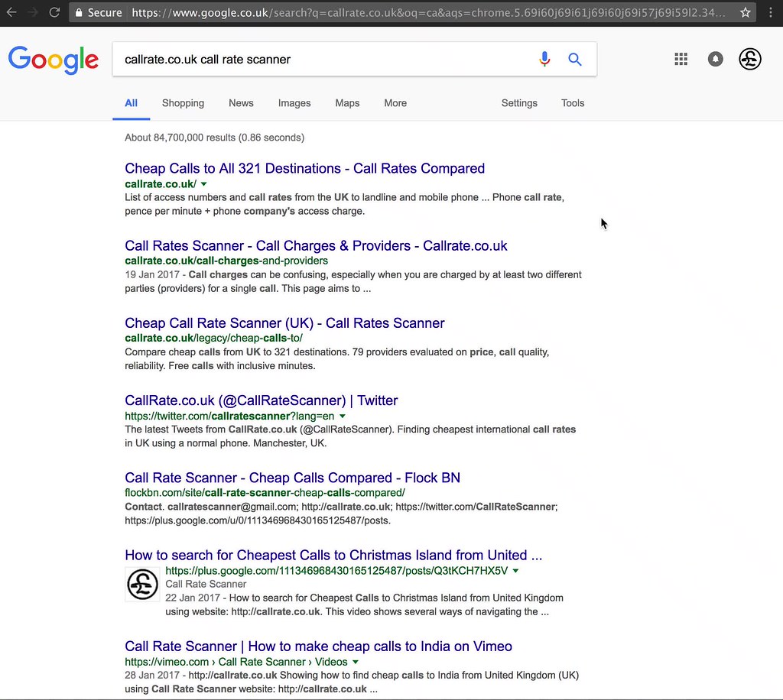The width and height of the screenshot is (783, 700).
Task: Open the search Settings menu
Action: click(x=519, y=103)
